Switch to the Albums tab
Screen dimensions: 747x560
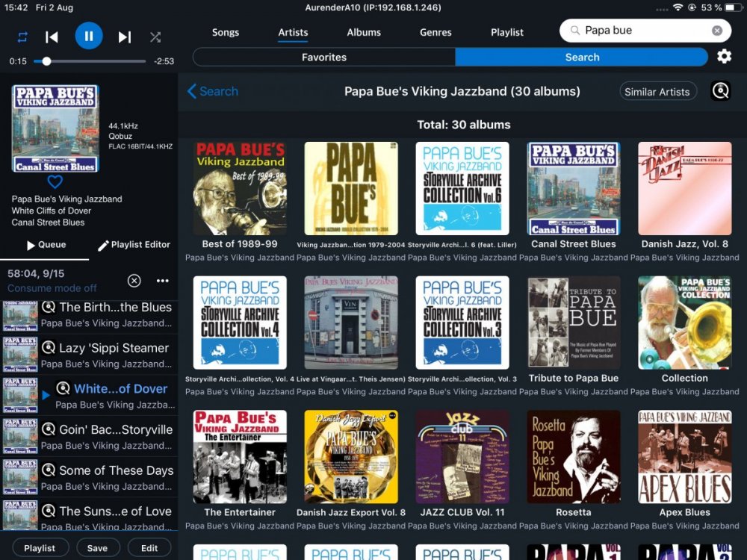click(x=364, y=32)
